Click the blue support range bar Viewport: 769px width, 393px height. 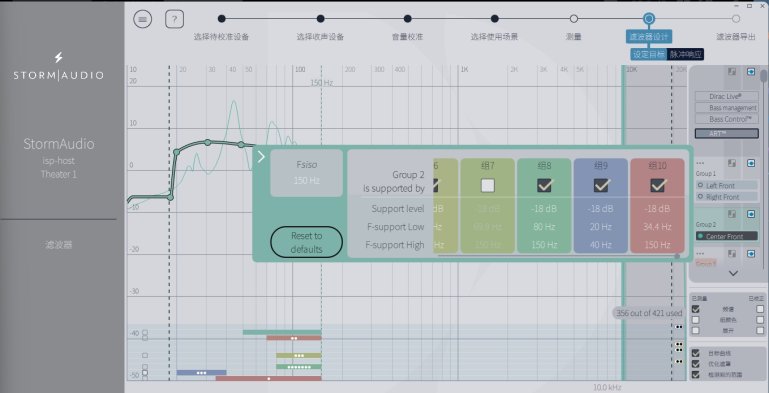click(x=201, y=373)
